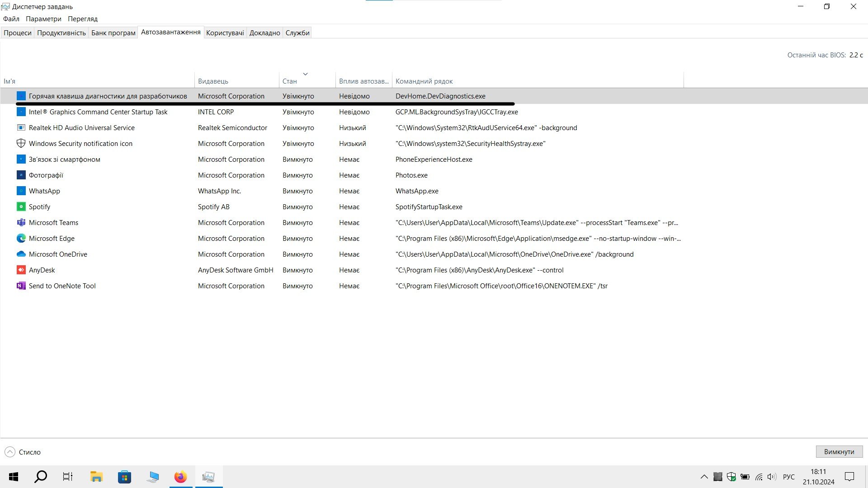Select the Microsoft Teams name text

click(53, 222)
